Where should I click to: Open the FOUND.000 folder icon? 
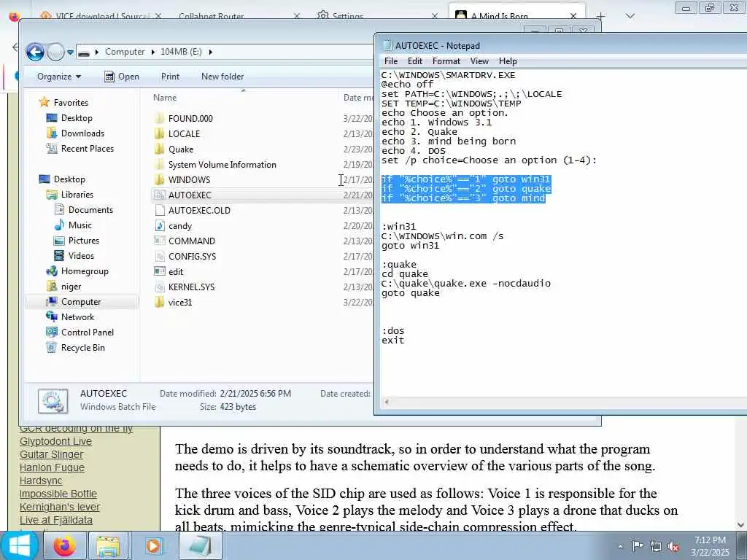coord(160,119)
